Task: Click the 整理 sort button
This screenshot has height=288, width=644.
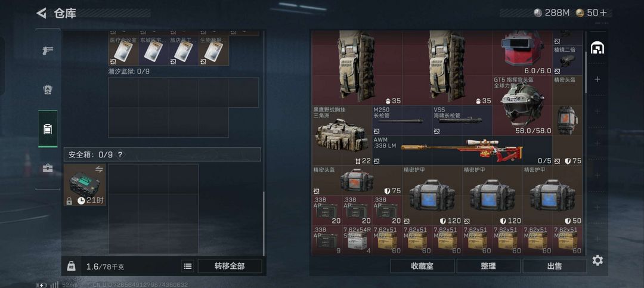Action: pyautogui.click(x=488, y=266)
